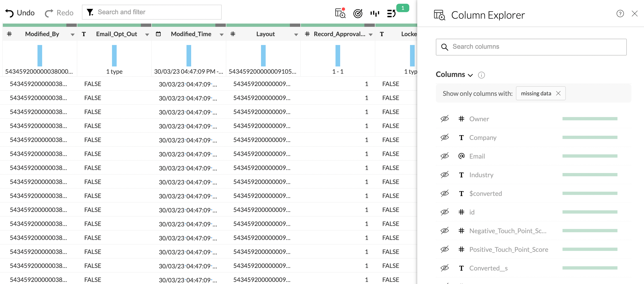The width and height of the screenshot is (644, 284).
Task: Click the info icon next to Columns
Action: coord(481,75)
